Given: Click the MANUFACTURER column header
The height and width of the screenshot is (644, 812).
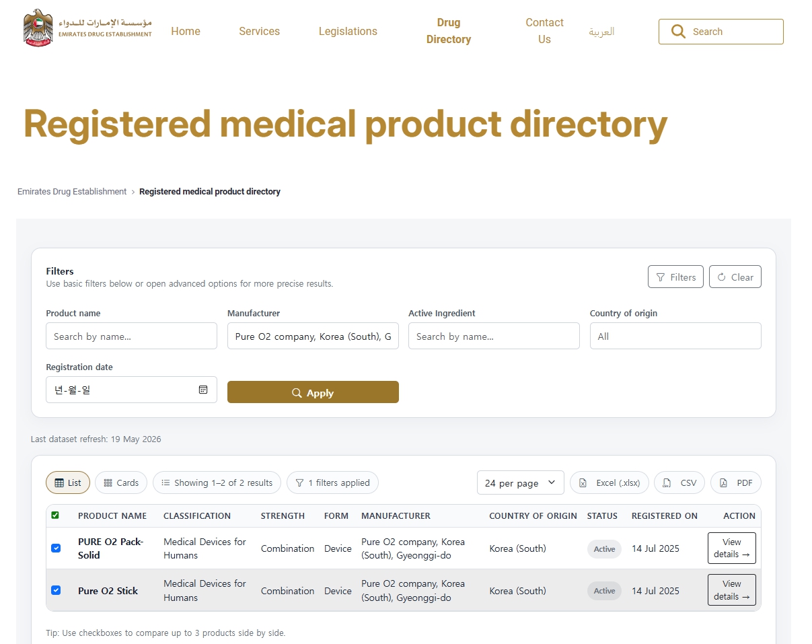Looking at the screenshot, I should tap(396, 516).
